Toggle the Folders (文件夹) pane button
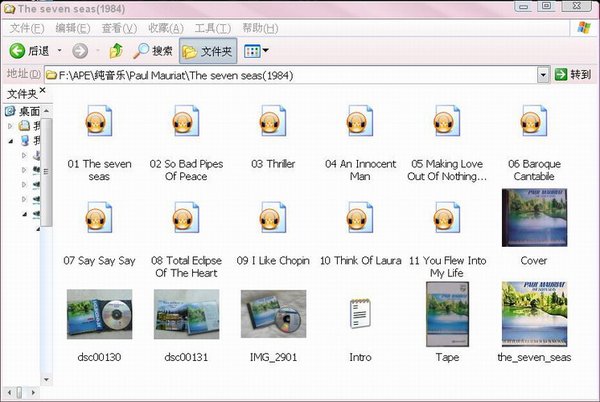Image resolution: width=600 pixels, height=402 pixels. click(208, 51)
